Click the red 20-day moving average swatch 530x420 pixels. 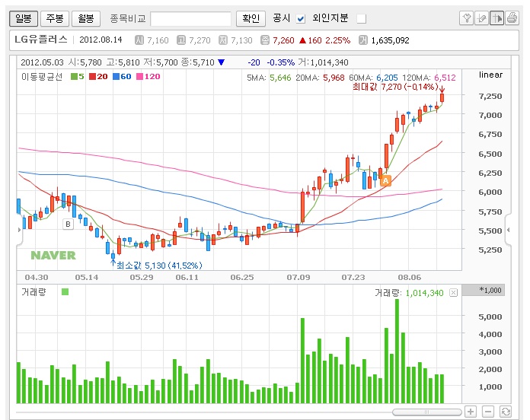pyautogui.click(x=93, y=77)
